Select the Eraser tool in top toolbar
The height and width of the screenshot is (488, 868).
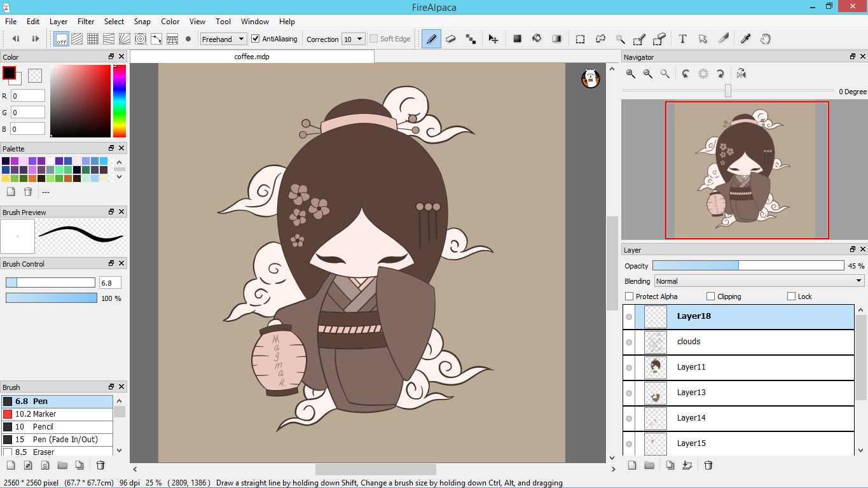pyautogui.click(x=451, y=39)
